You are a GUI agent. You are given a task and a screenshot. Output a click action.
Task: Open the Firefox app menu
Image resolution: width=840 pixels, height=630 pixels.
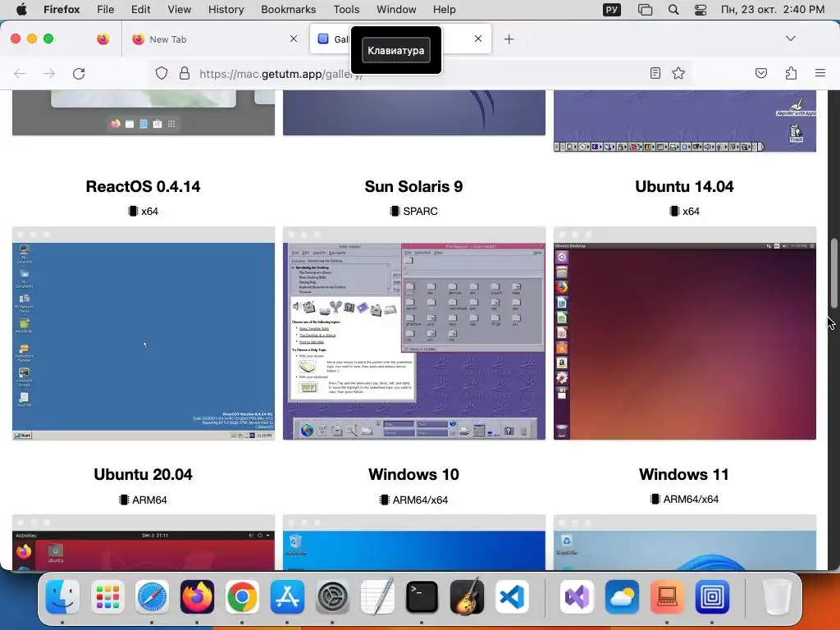click(62, 9)
